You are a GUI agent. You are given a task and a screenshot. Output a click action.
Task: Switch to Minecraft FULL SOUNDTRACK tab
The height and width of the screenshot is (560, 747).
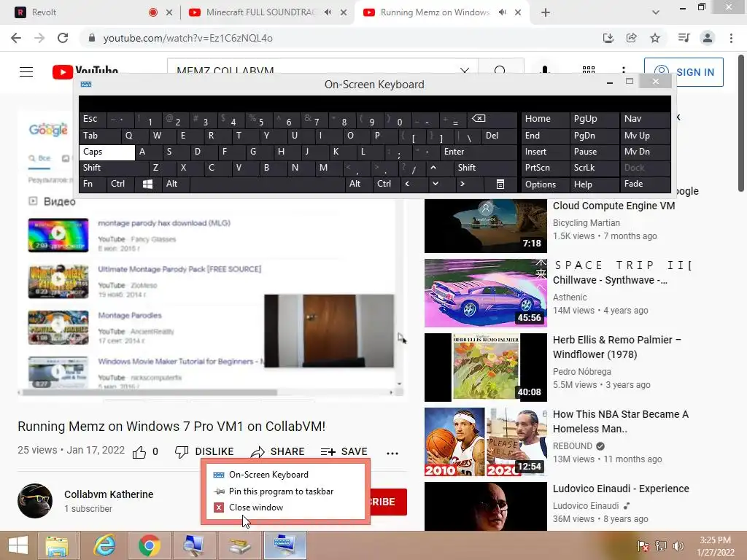tap(260, 12)
